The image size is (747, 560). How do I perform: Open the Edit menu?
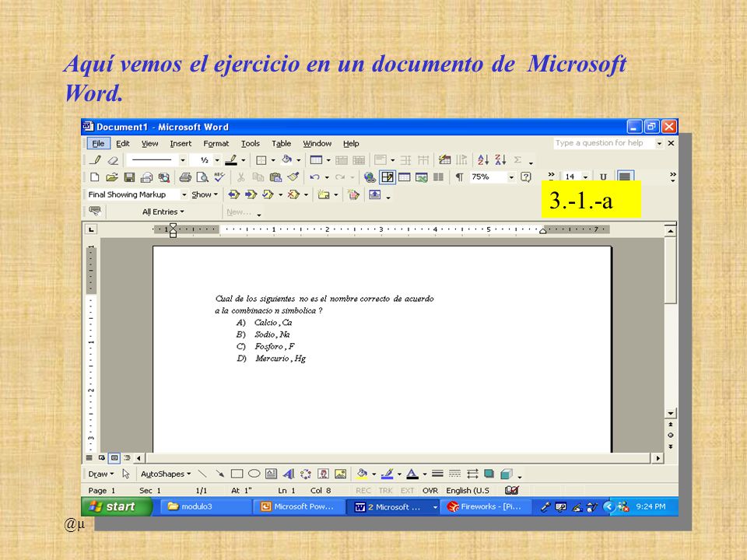[122, 143]
